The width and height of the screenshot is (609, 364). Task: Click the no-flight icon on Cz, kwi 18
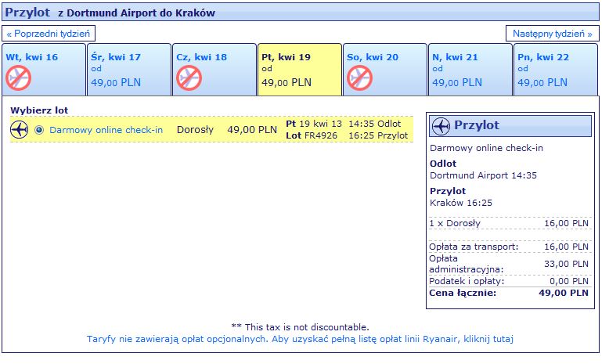[189, 77]
